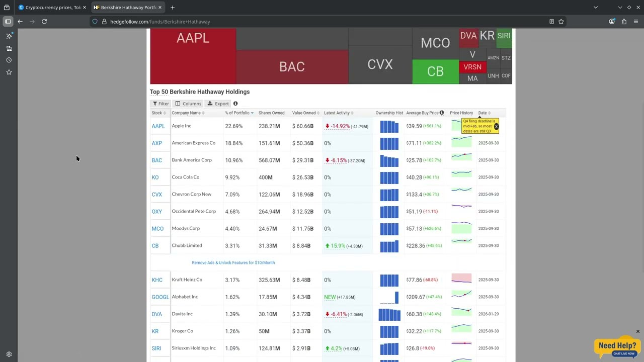Export the holdings table
This screenshot has width=644, height=362.
point(218,104)
